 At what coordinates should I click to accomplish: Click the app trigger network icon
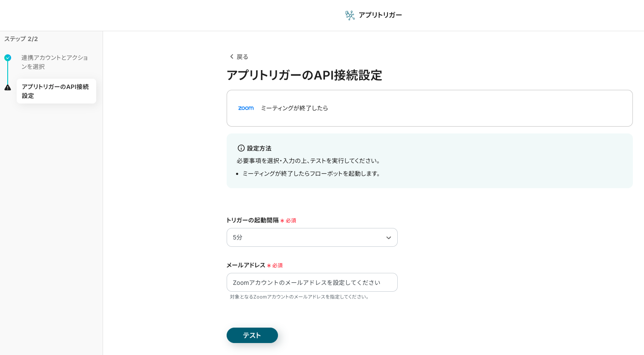[x=350, y=15]
